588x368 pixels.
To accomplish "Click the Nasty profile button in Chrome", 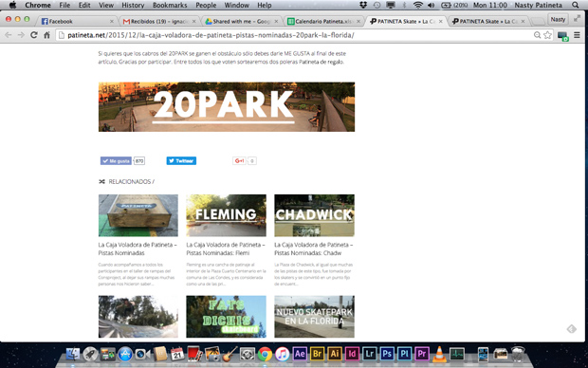I will coord(558,19).
